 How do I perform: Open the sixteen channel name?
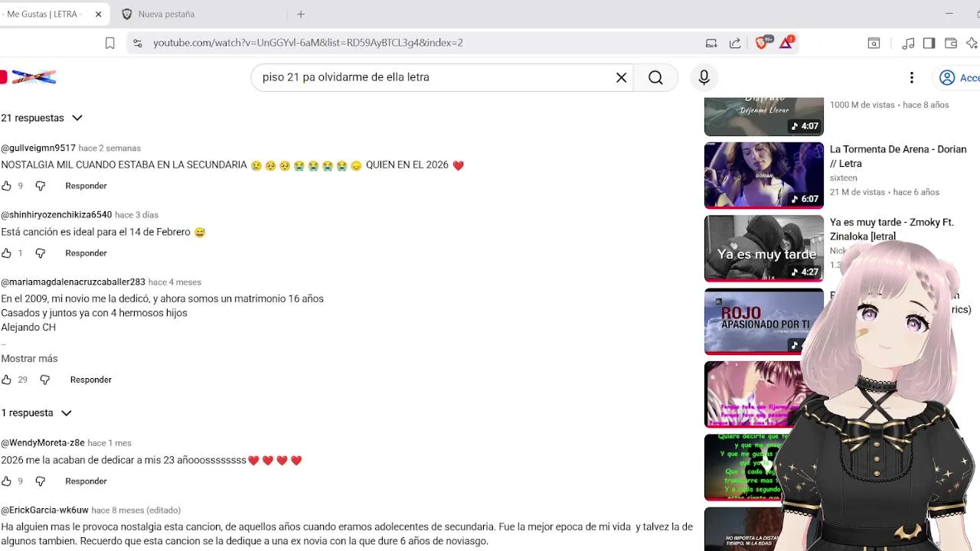[x=844, y=178]
